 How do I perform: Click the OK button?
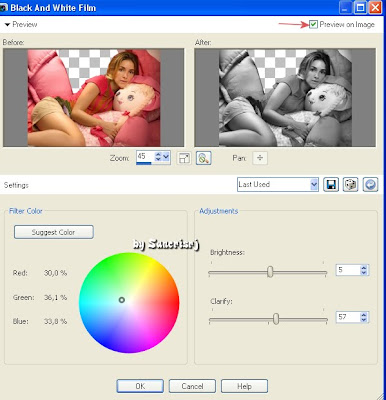pyautogui.click(x=140, y=386)
